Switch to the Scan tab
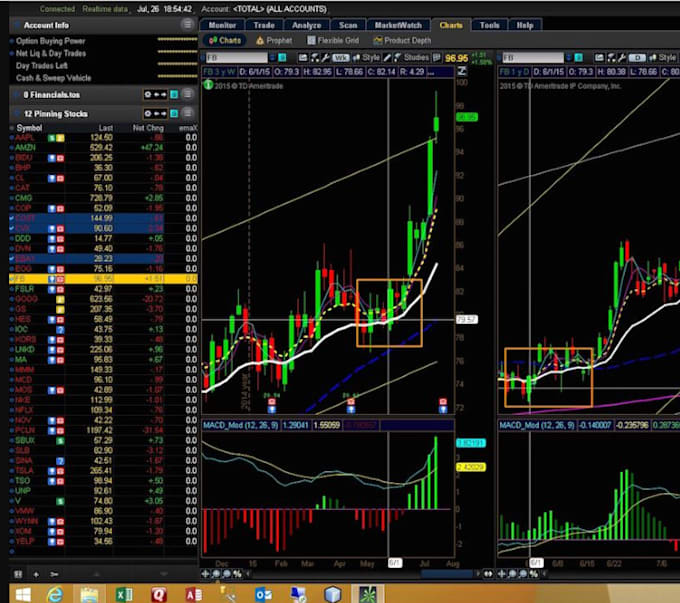This screenshot has width=680, height=603. click(x=348, y=25)
